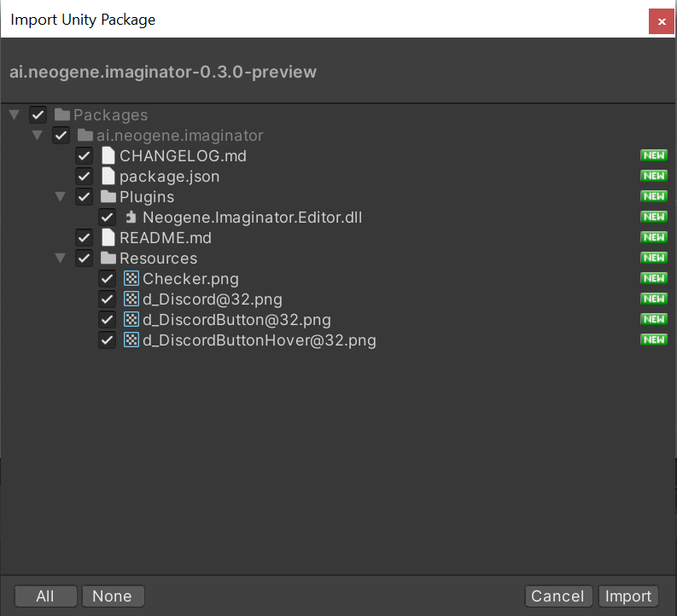This screenshot has width=677, height=616.
Task: Click the package.json file icon
Action: [x=108, y=176]
